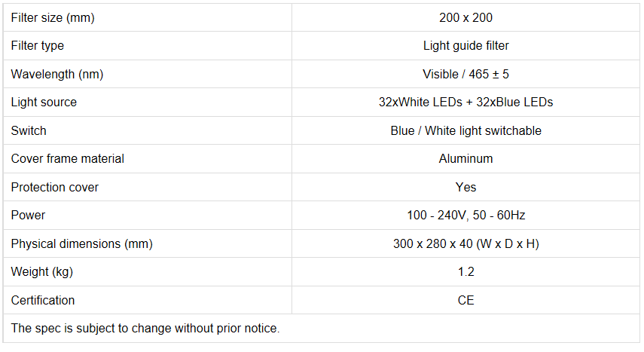The height and width of the screenshot is (352, 644).
Task: Click the "Filter type" row label
Action: pos(38,46)
